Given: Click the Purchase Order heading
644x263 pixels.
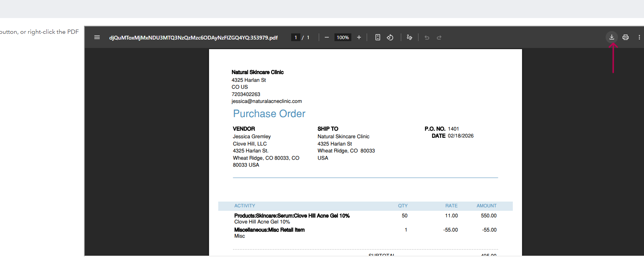Looking at the screenshot, I should [x=269, y=114].
